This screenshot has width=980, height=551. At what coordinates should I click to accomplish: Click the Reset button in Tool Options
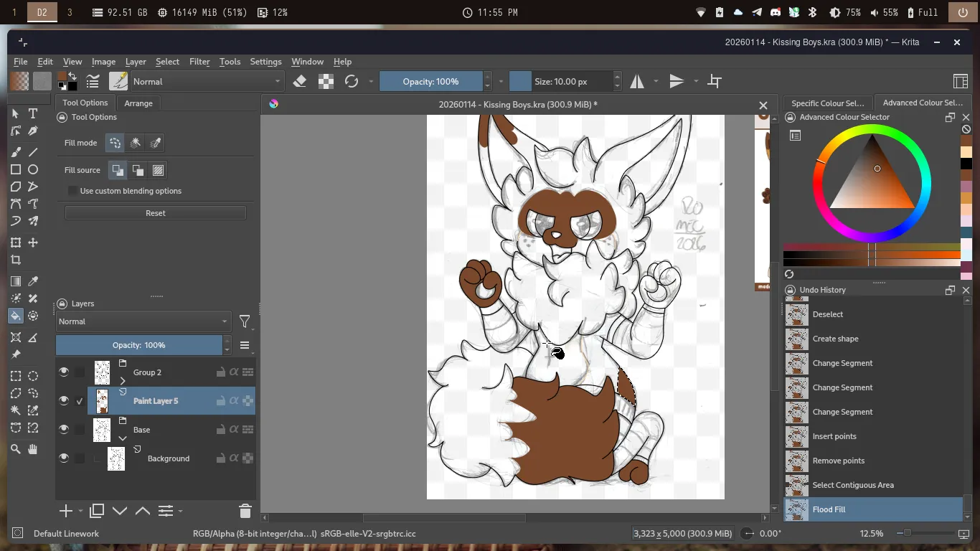point(155,213)
